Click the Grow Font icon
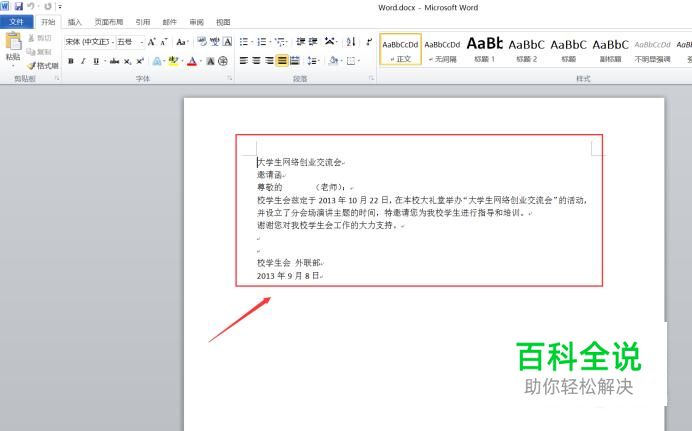This screenshot has height=431, width=692. pyautogui.click(x=151, y=42)
